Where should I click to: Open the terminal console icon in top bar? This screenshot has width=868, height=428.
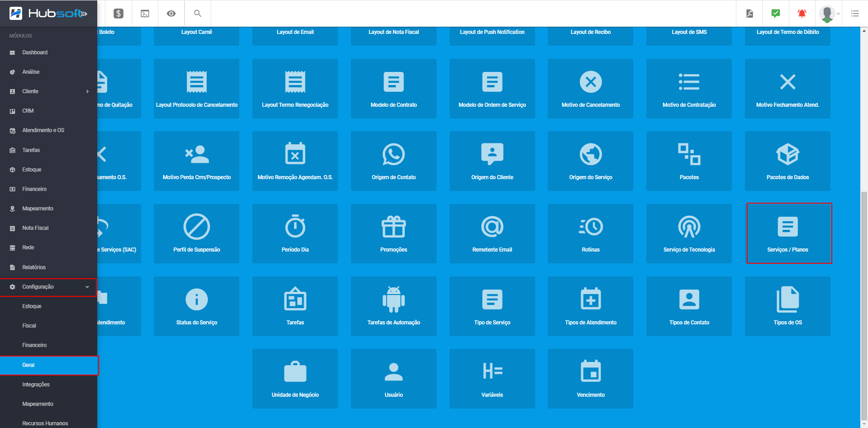[x=145, y=14]
